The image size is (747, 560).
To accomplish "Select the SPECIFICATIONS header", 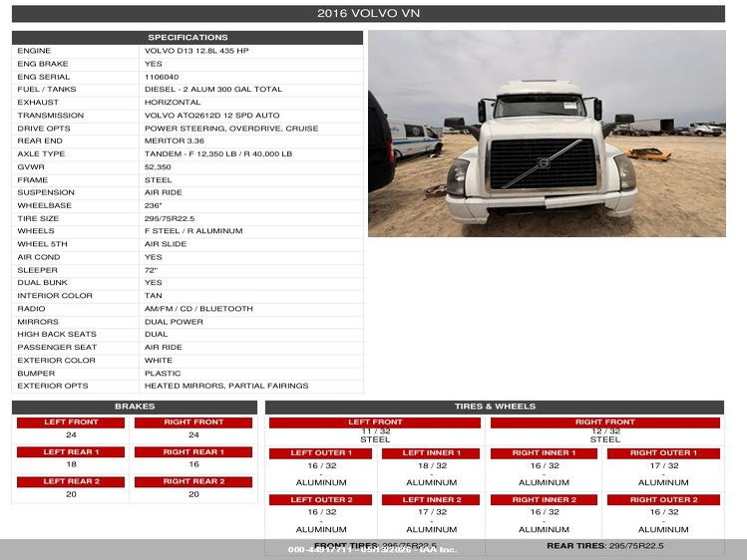I will [x=187, y=38].
